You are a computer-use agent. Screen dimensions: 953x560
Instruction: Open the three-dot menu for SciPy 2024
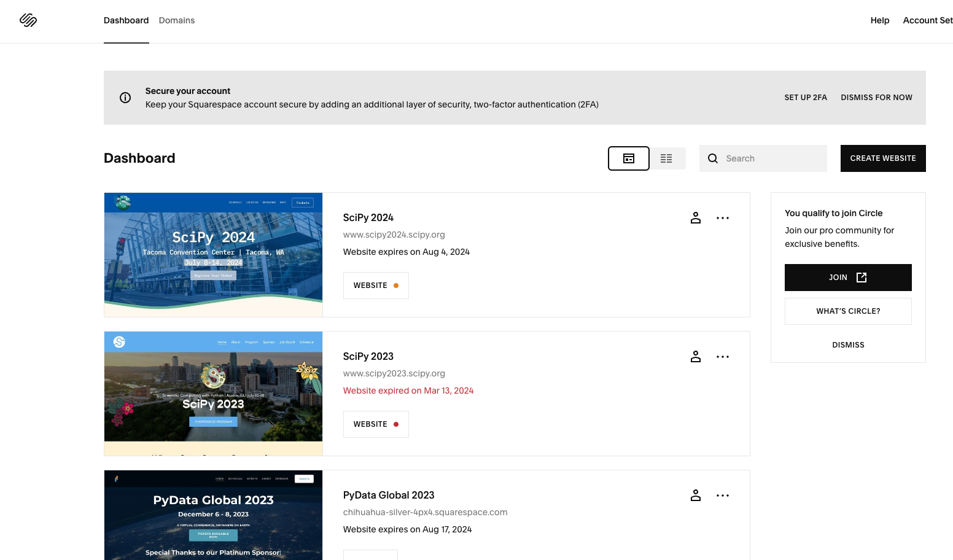click(x=723, y=218)
